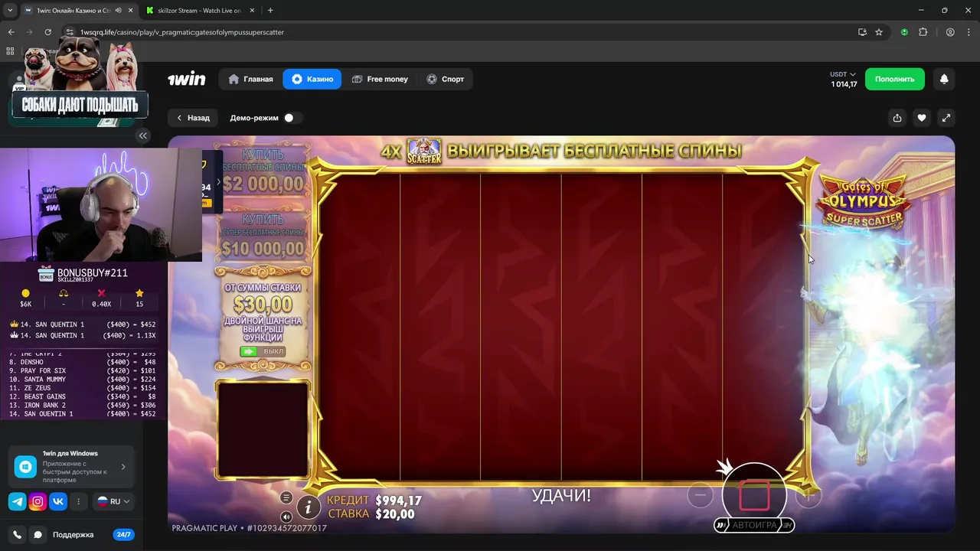Screen dimensions: 980x551
Task: Switch to skillzor Stream browser tab
Action: click(199, 11)
